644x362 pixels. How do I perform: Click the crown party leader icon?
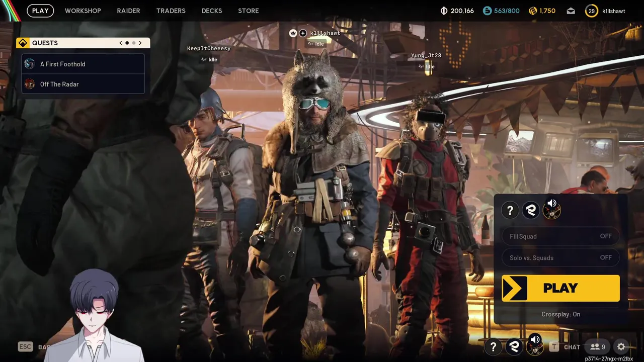click(293, 33)
